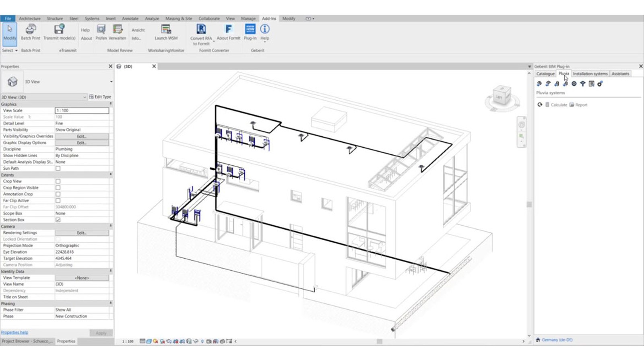Toggle the Sun Path checkbox
Screen dimensions: 644x362
[x=58, y=168]
